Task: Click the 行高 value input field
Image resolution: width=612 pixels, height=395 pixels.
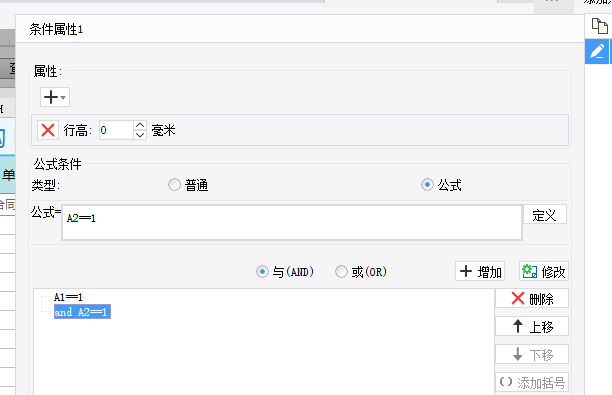Action: click(116, 130)
